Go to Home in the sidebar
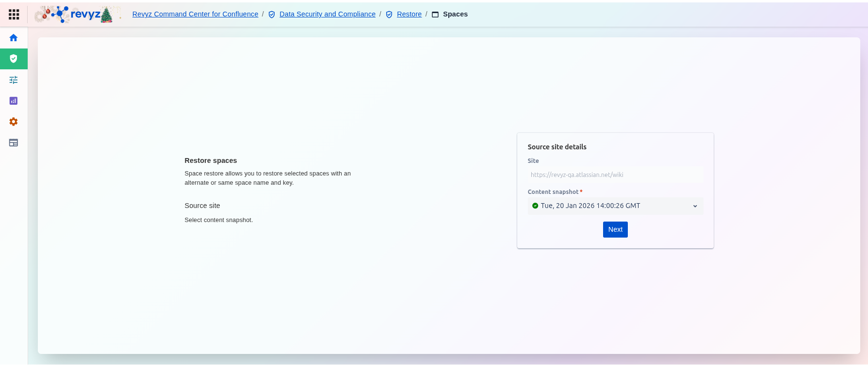868x368 pixels. pos(14,38)
